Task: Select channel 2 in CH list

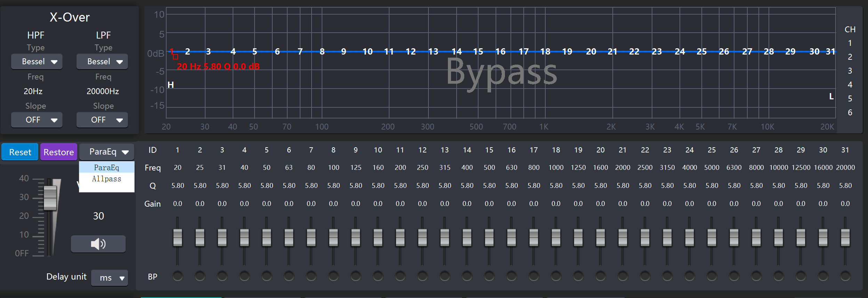Action: tap(850, 57)
